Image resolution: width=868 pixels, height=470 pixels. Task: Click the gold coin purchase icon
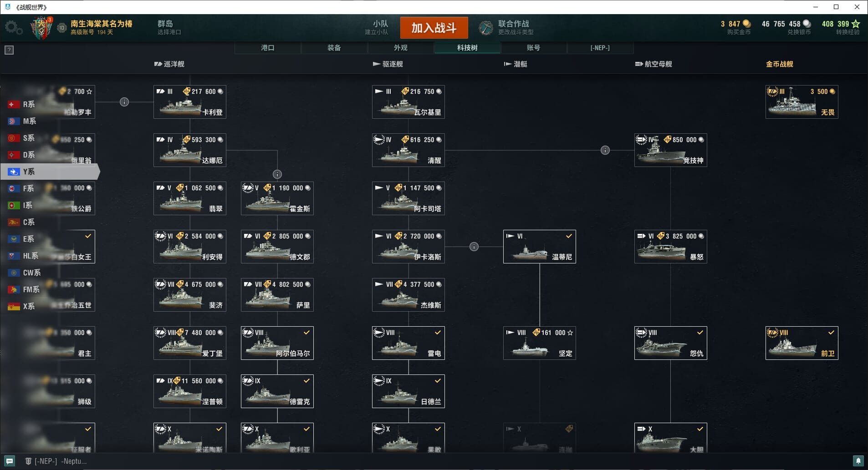pyautogui.click(x=747, y=24)
